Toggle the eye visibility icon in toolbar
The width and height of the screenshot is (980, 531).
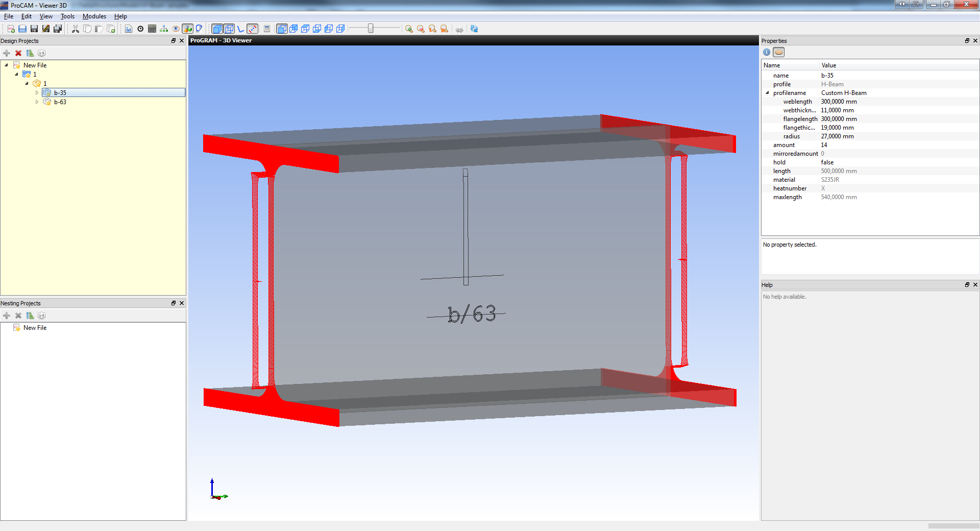[x=176, y=29]
